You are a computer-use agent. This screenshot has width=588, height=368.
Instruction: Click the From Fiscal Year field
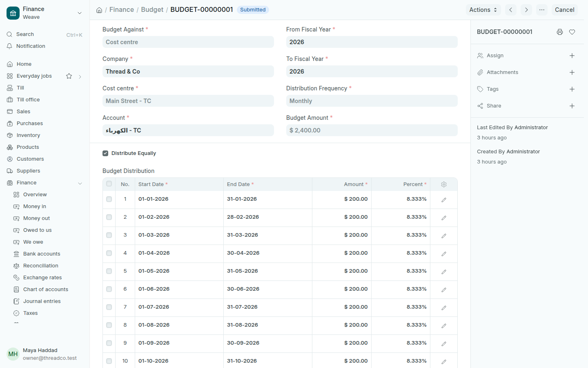coord(372,42)
